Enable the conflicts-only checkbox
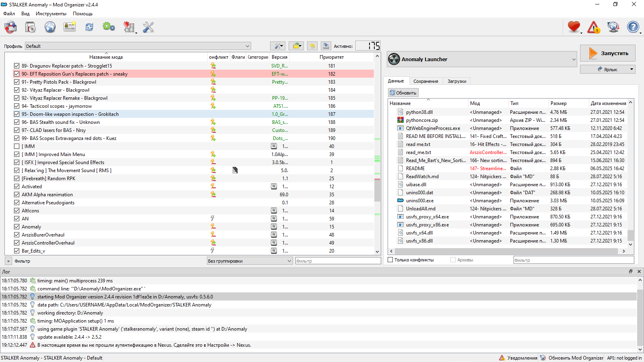The height and width of the screenshot is (362, 644). tap(390, 260)
